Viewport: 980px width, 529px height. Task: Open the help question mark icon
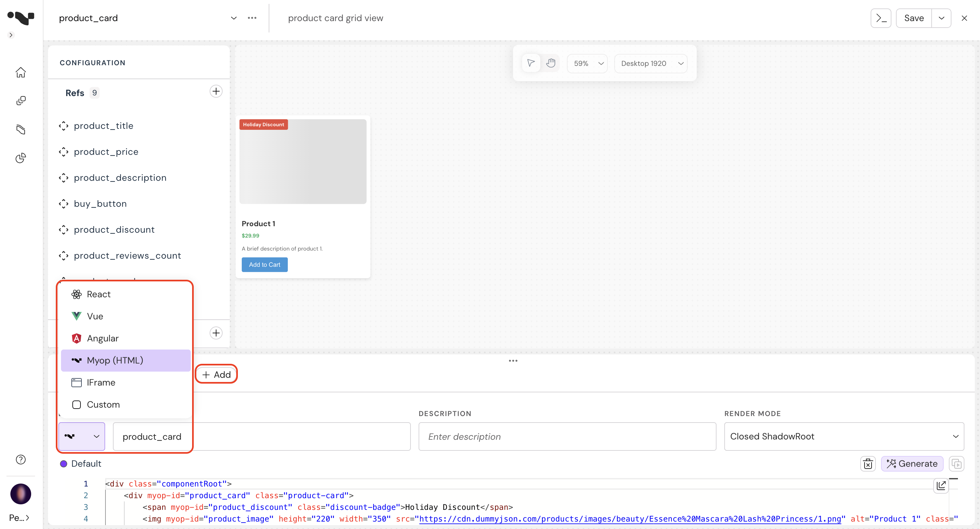pos(21,459)
